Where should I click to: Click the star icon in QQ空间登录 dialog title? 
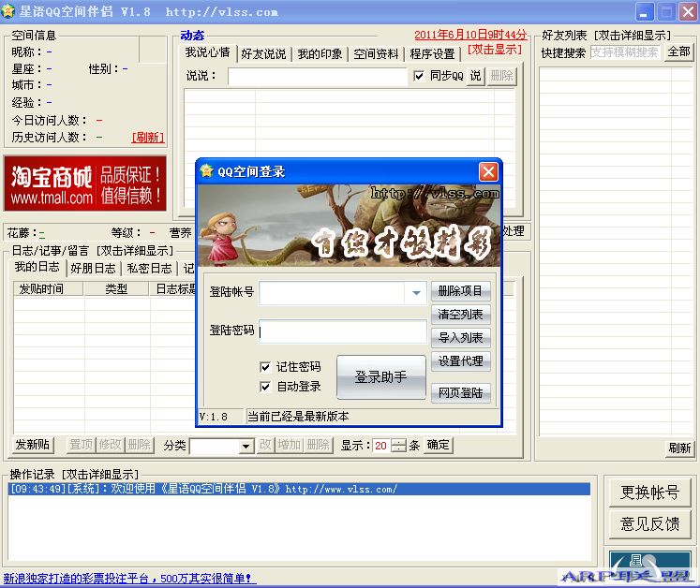click(x=206, y=170)
